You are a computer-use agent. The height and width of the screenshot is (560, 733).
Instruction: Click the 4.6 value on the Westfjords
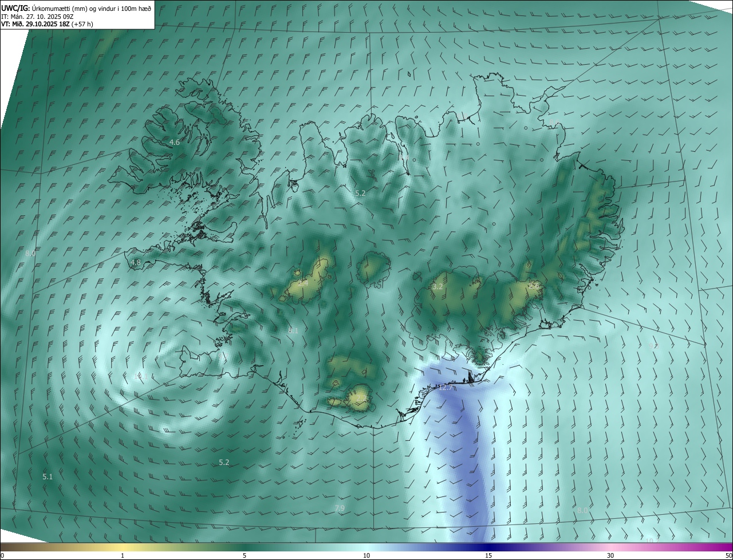click(x=175, y=142)
